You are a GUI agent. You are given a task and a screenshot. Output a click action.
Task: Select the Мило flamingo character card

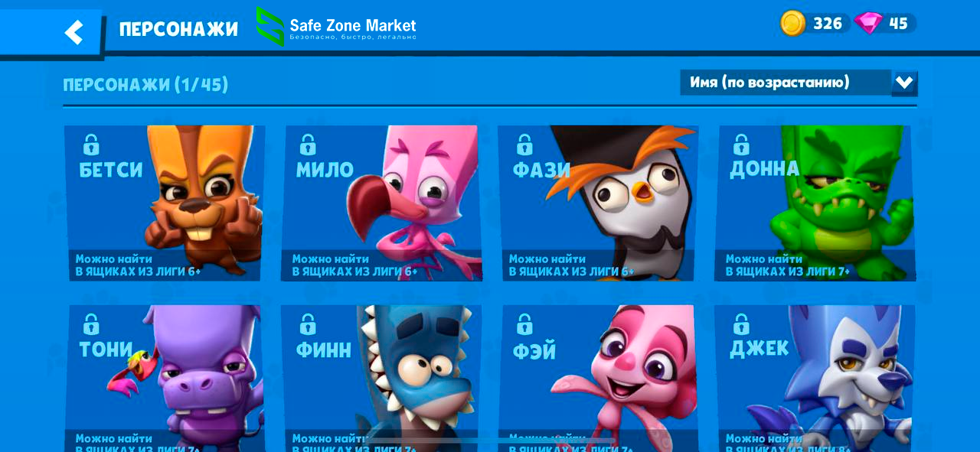click(381, 203)
